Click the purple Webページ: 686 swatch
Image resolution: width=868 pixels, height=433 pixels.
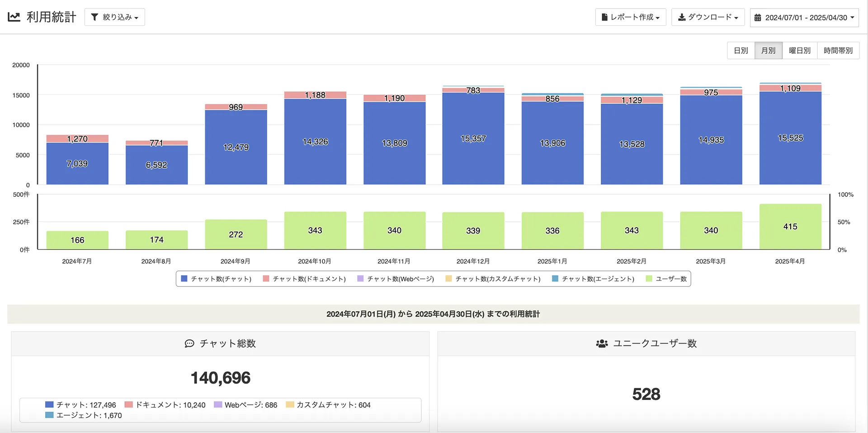[218, 404]
